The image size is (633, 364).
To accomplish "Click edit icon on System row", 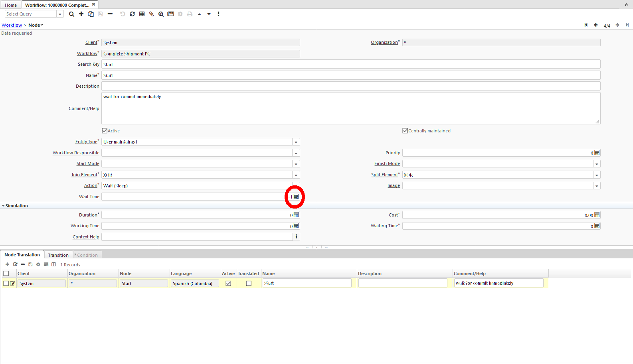I will (12, 283).
